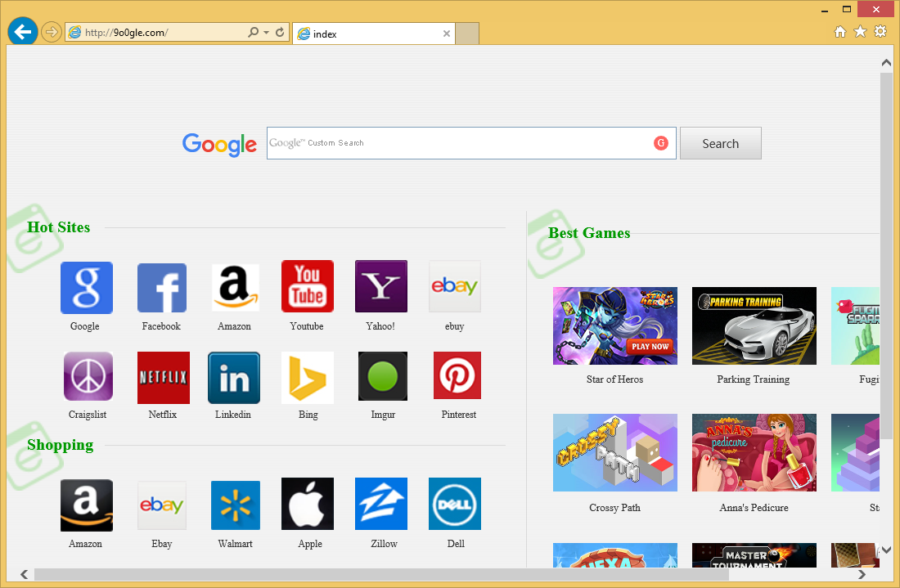The width and height of the screenshot is (900, 588).
Task: Open the Netflix shortcut icon
Action: tap(163, 378)
